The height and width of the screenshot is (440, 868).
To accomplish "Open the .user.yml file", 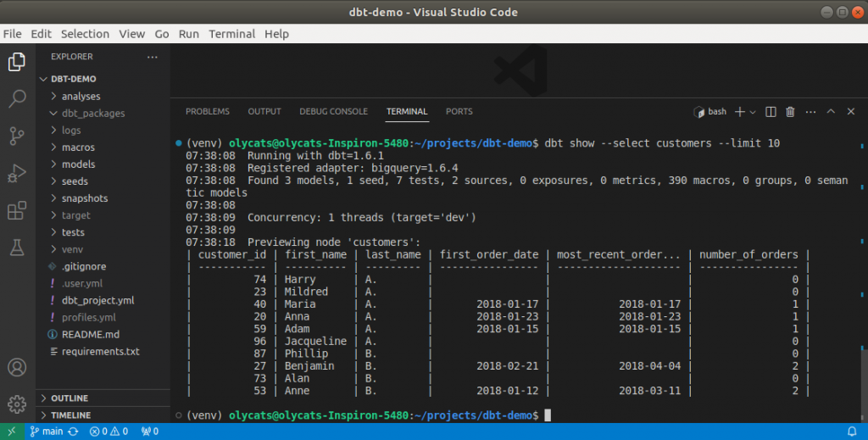I will click(103, 283).
